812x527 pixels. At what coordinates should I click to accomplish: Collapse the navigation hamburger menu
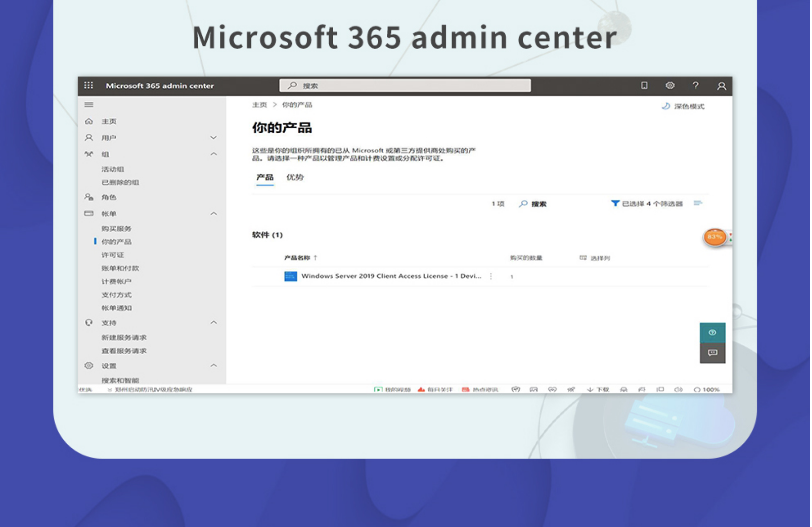tap(89, 105)
